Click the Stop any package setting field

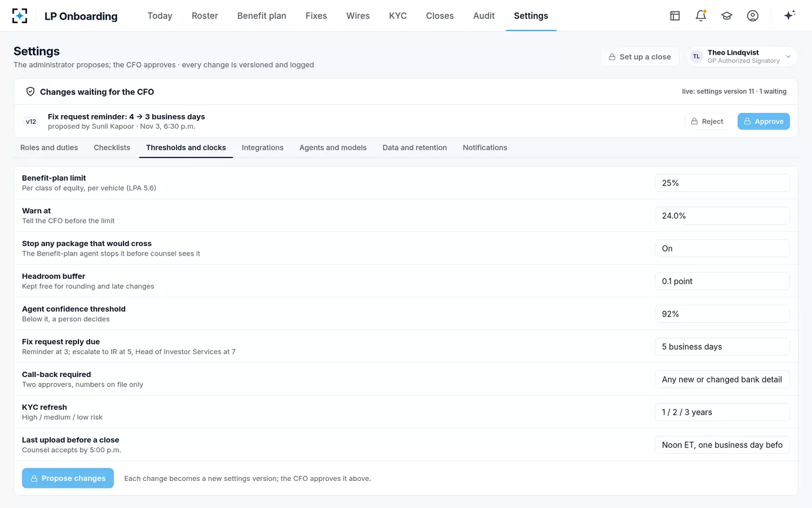(x=722, y=248)
